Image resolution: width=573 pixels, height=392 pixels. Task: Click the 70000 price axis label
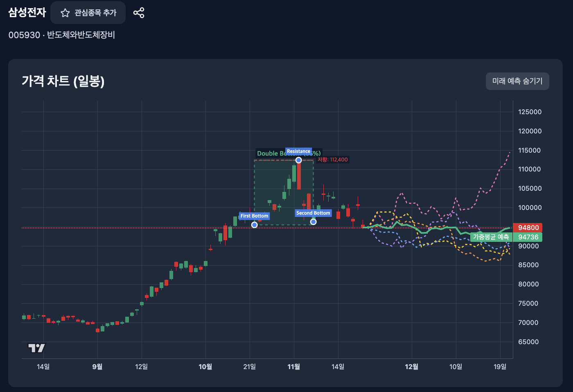coord(528,322)
